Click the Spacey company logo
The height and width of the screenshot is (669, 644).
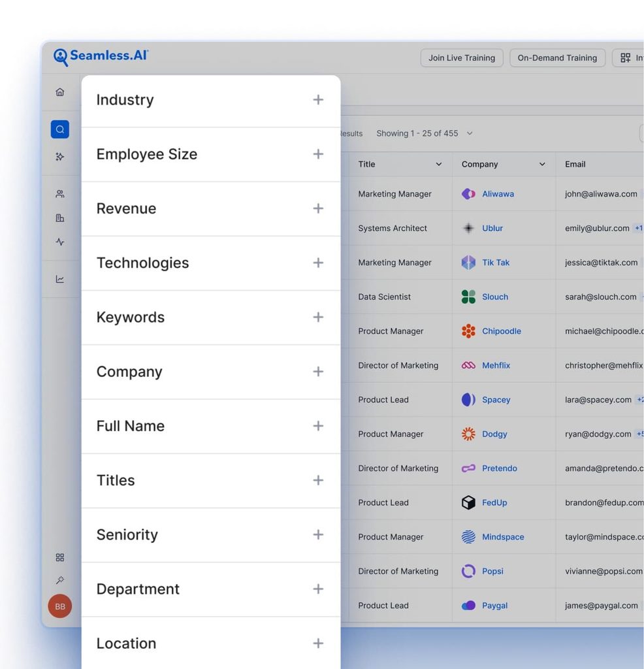468,400
